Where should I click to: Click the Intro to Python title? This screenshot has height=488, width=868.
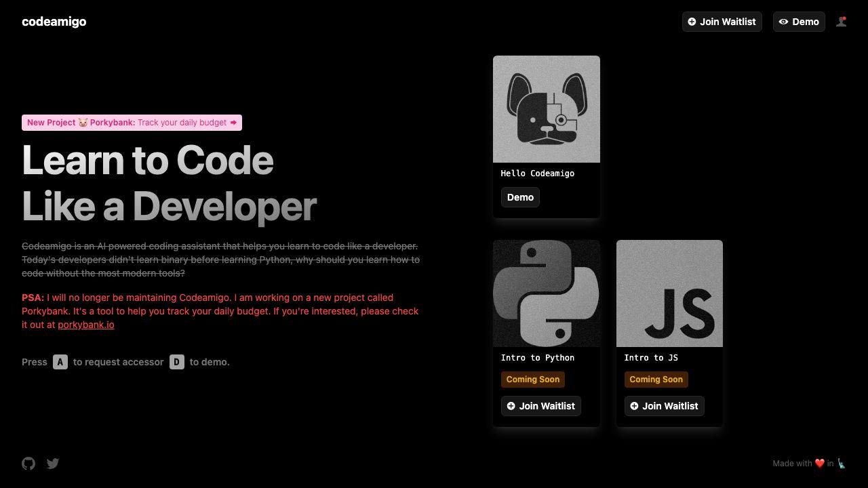(x=538, y=358)
